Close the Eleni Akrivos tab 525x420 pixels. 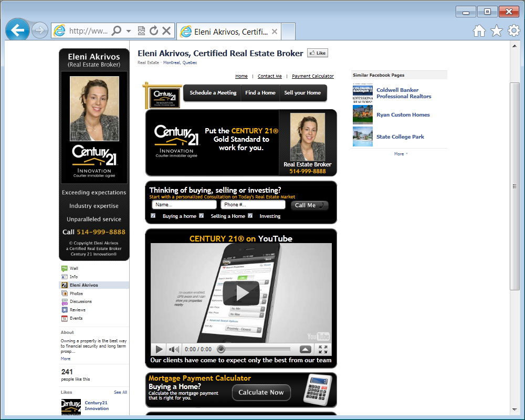pyautogui.click(x=275, y=31)
